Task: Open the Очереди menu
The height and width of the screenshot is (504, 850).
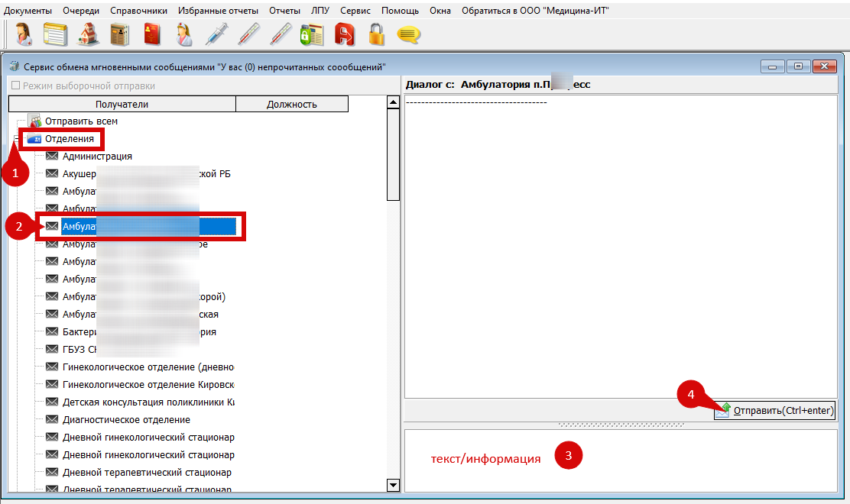Action: [81, 10]
